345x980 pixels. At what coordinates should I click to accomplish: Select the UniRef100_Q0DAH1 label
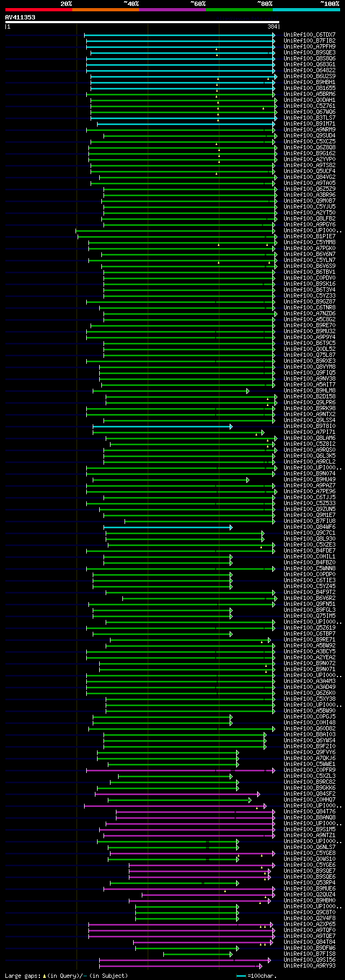(309, 100)
